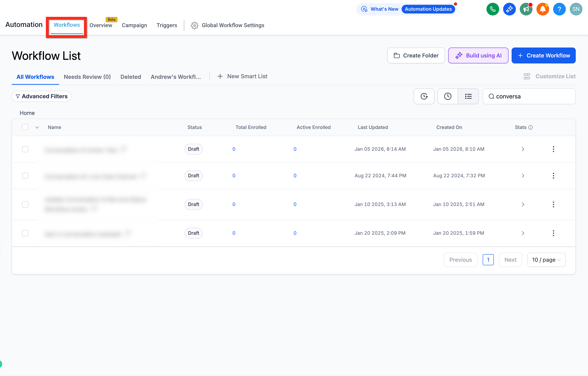Image resolution: width=588 pixels, height=376 pixels.
Task: Open three-dot menu for Jan 05 2026 row
Action: (x=553, y=149)
